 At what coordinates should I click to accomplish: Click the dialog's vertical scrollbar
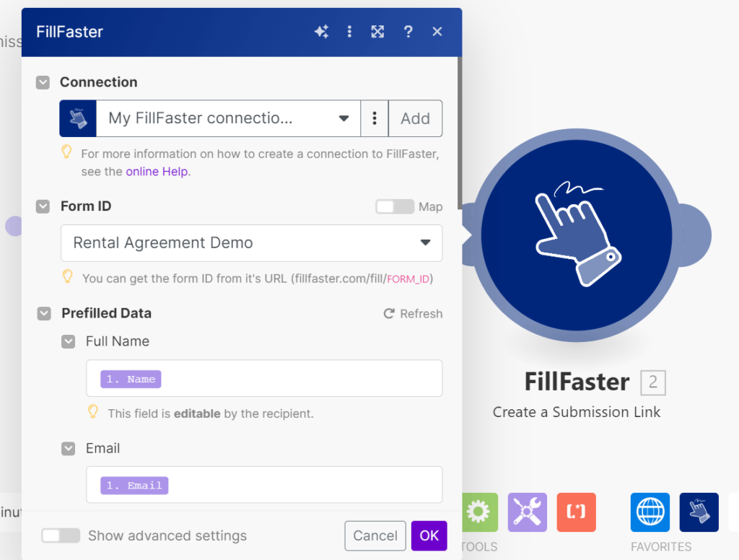460,132
